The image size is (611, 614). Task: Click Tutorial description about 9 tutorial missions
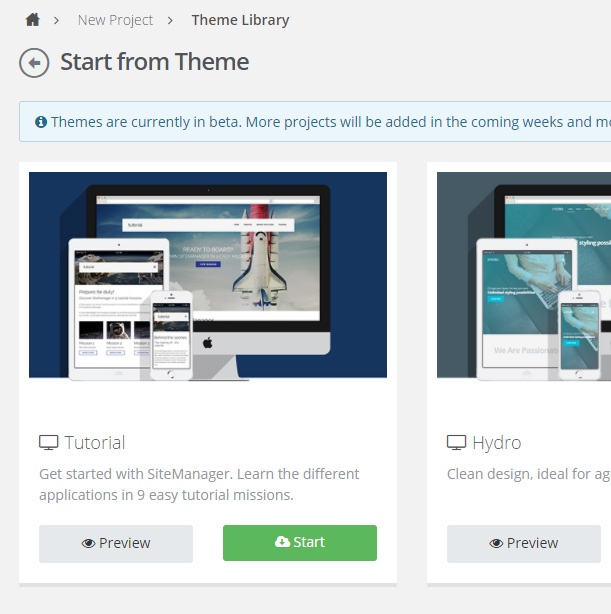199,484
